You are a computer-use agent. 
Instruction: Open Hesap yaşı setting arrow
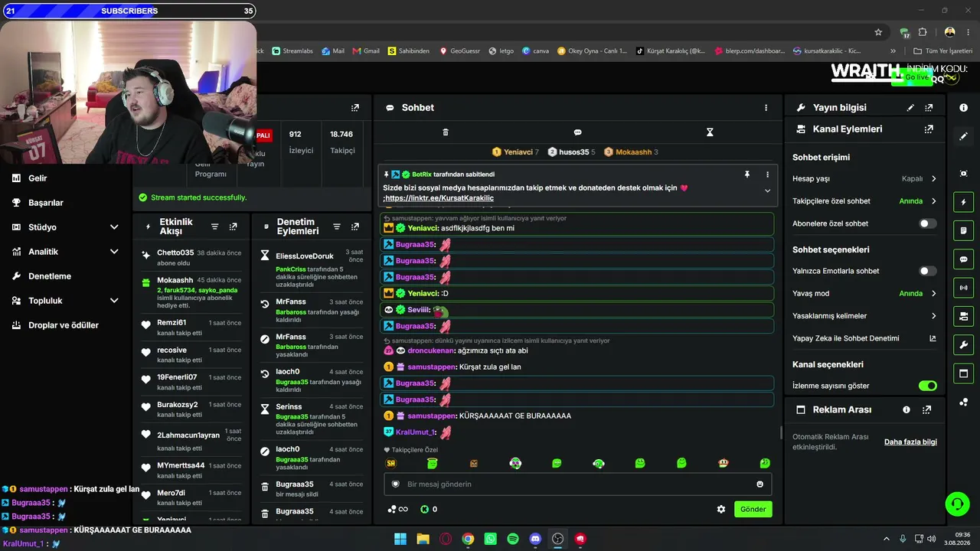(x=933, y=179)
